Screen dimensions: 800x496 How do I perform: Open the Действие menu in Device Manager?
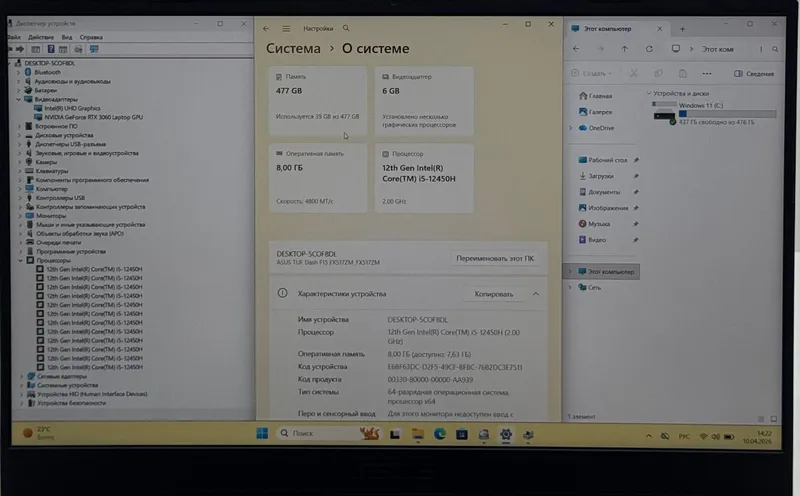click(x=41, y=37)
